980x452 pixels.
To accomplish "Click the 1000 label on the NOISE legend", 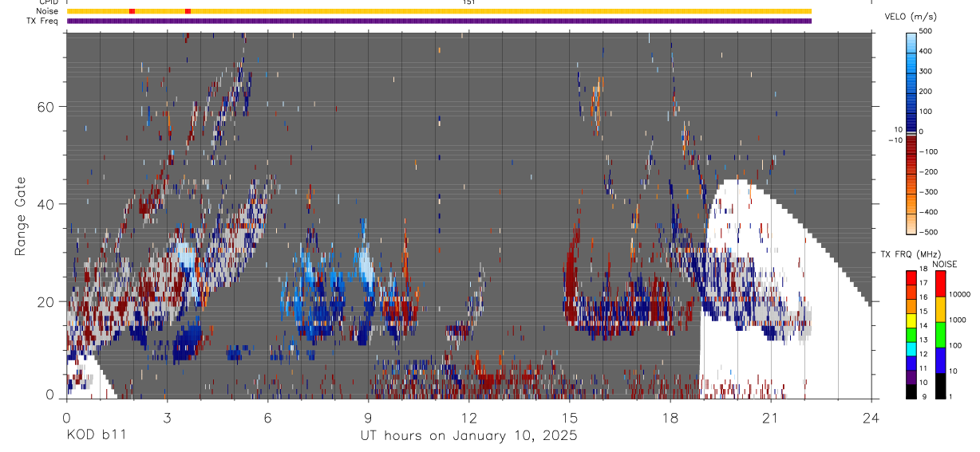I will pyautogui.click(x=958, y=320).
